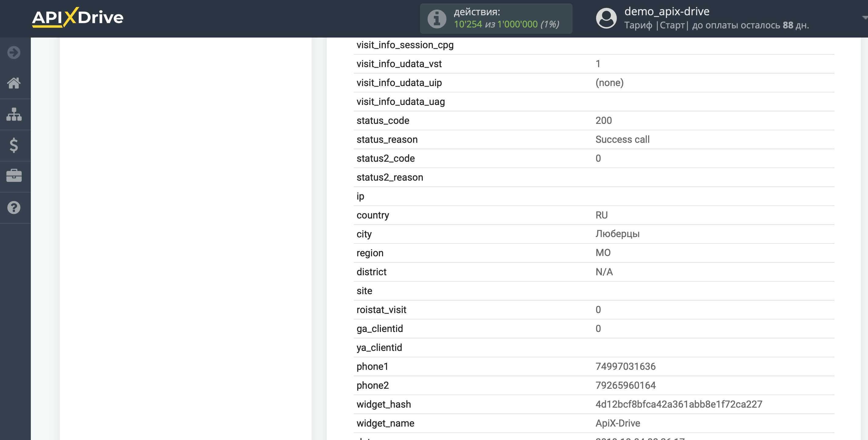The height and width of the screenshot is (440, 868).
Task: Open the help question mark icon
Action: 14,207
